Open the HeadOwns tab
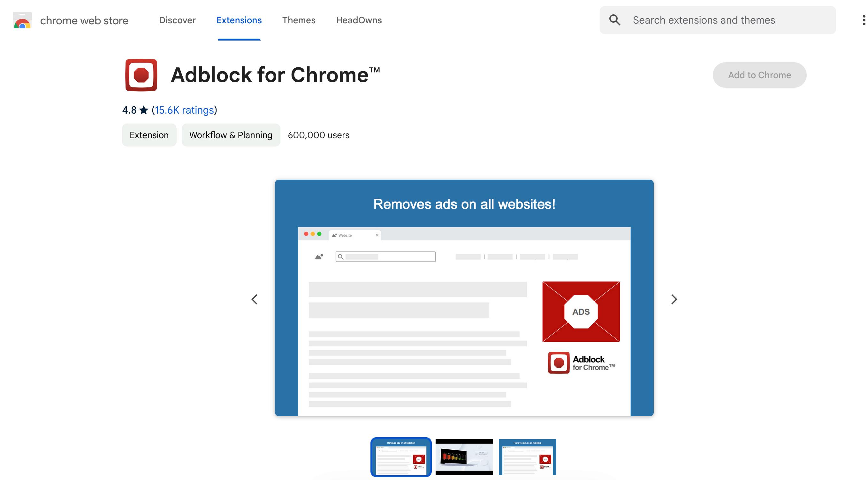 359,20
